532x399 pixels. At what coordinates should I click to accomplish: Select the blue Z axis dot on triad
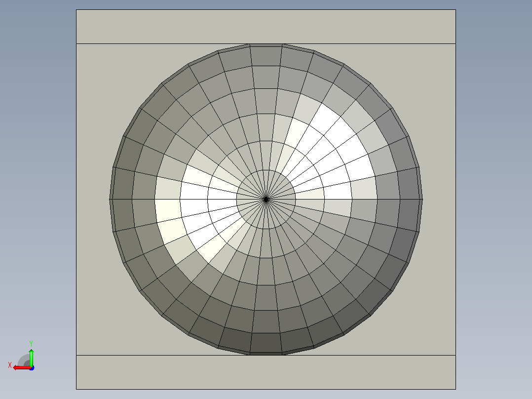(32, 368)
